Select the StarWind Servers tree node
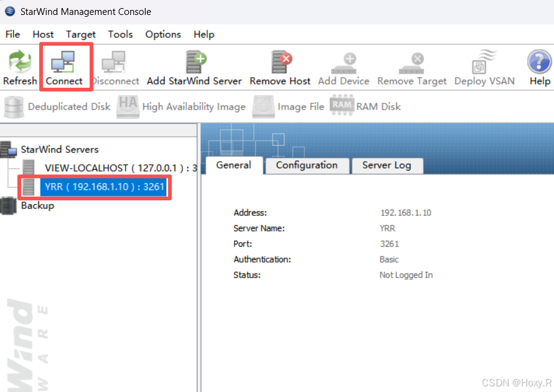Screen dimensions: 554x392 pyautogui.click(x=59, y=149)
